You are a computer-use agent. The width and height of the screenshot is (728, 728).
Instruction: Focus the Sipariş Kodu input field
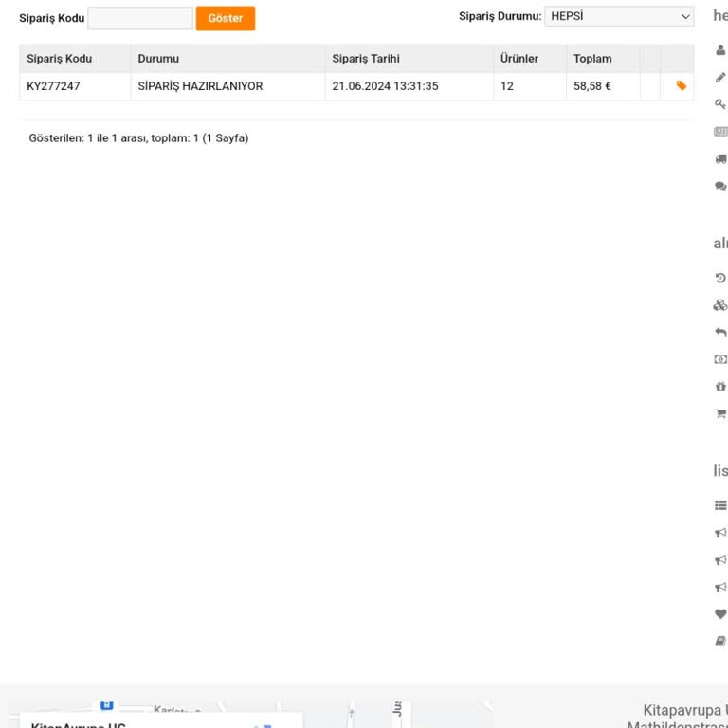140,18
